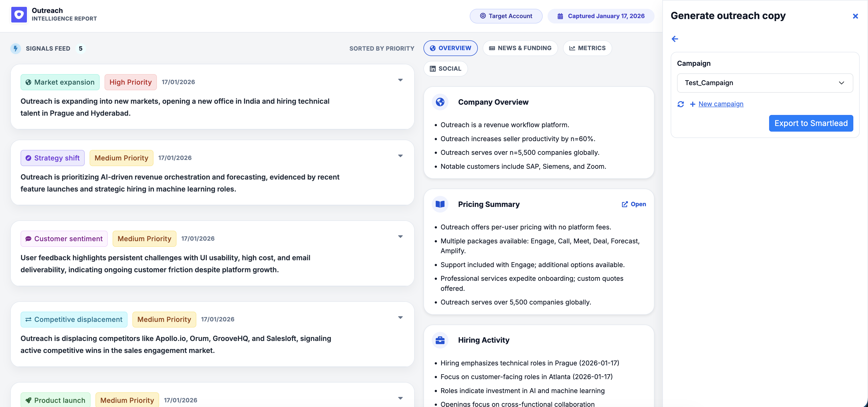Click the Outreach logo shield icon
This screenshot has height=407, width=868.
(19, 14)
